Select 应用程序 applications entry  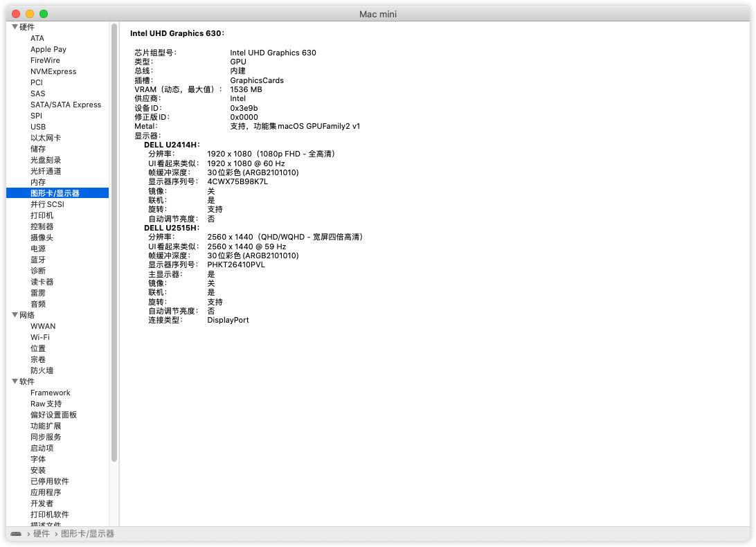tap(46, 493)
